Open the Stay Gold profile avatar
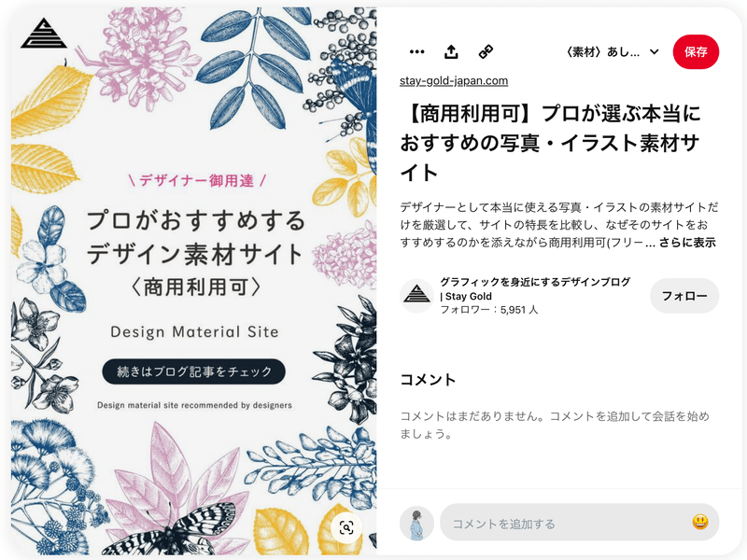This screenshot has height=560, width=747. (416, 296)
